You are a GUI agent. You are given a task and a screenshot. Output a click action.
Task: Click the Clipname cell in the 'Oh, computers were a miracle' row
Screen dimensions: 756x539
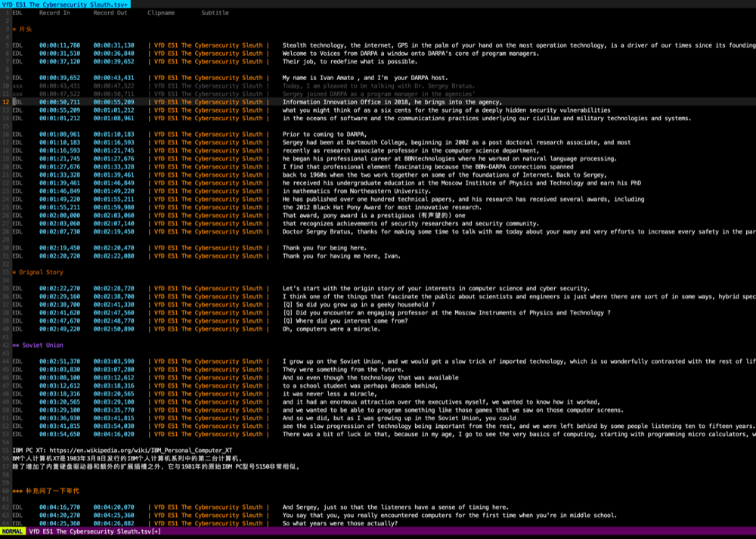[209, 329]
